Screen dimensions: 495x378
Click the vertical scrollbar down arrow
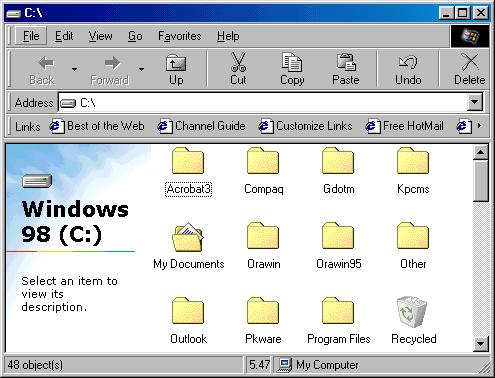coord(480,344)
